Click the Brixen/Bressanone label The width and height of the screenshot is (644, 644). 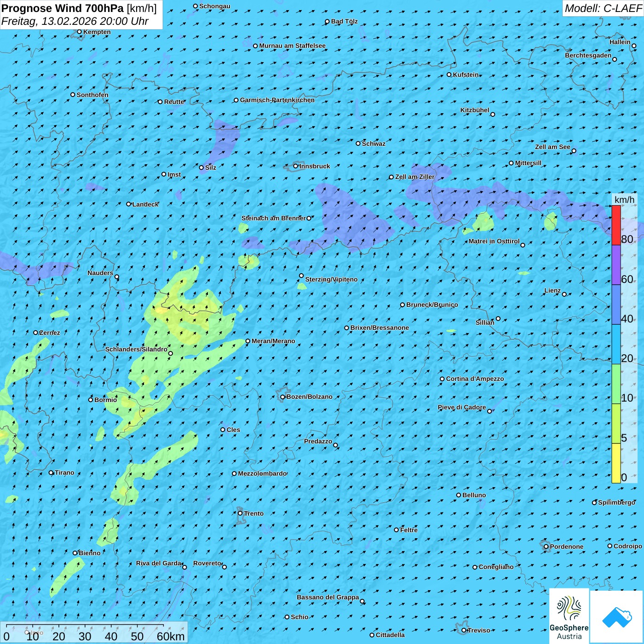[x=379, y=328]
